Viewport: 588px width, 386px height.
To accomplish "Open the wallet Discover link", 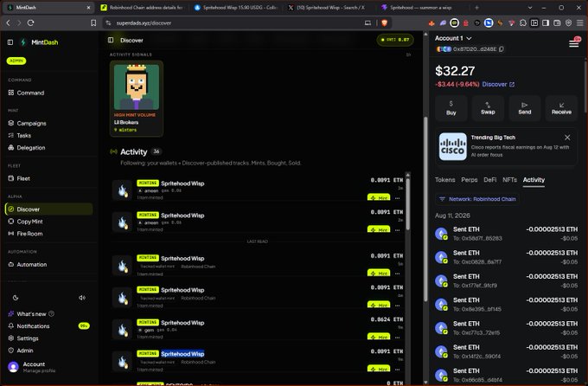I will click(x=498, y=85).
